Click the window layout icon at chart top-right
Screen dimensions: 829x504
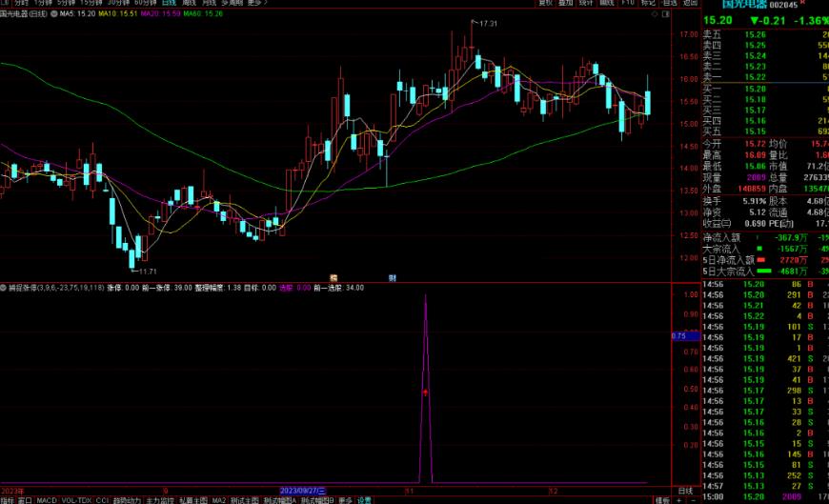(x=666, y=14)
